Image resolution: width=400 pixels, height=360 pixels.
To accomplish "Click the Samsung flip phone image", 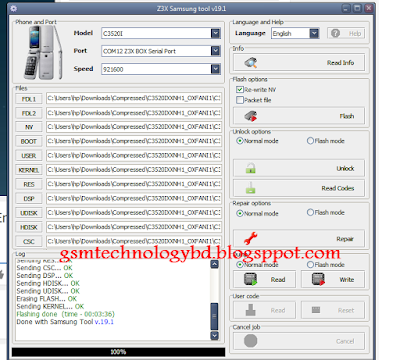I will point(43,52).
